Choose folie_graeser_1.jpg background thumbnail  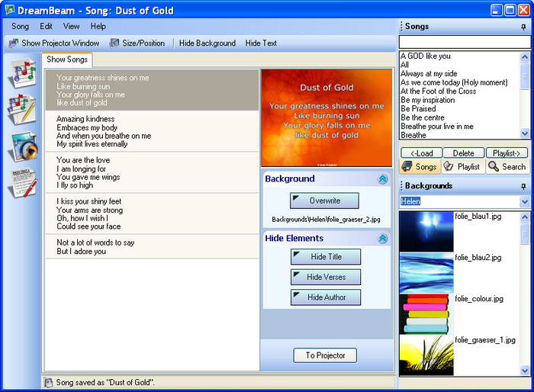tap(426, 355)
